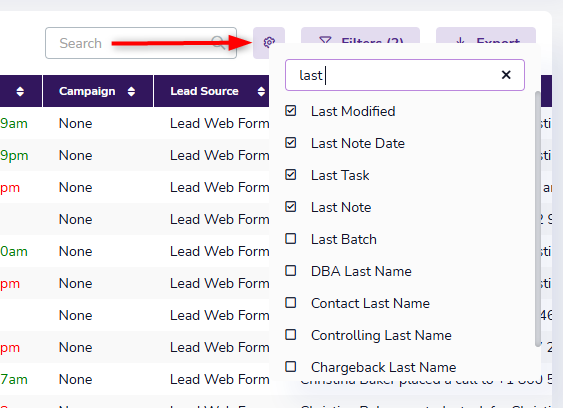This screenshot has width=563, height=408.
Task: Uncheck the Last Note Date checkbox
Action: pos(290,143)
